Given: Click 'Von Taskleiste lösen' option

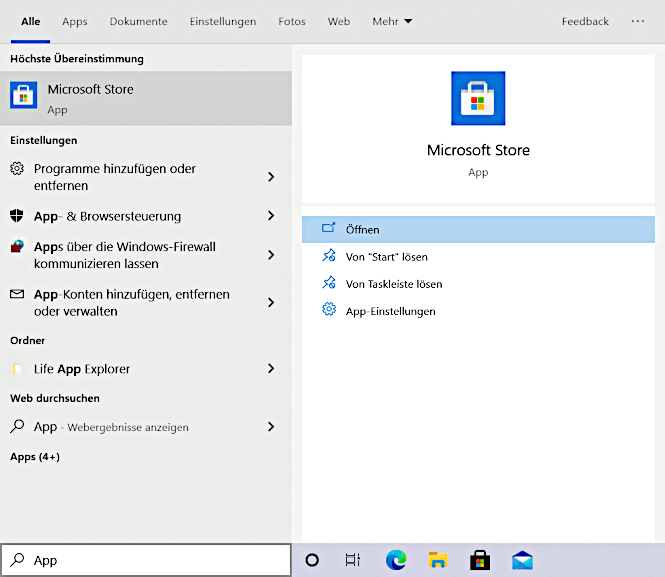Looking at the screenshot, I should click(393, 284).
